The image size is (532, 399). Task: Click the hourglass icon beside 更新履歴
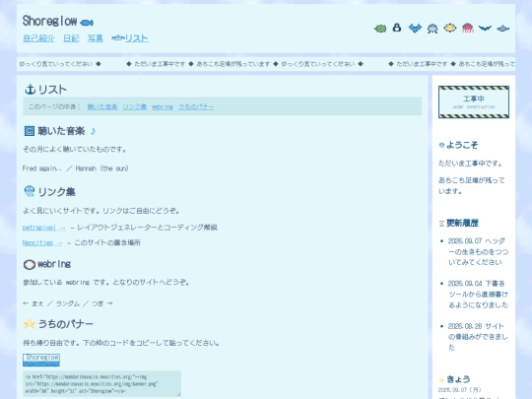point(441,224)
